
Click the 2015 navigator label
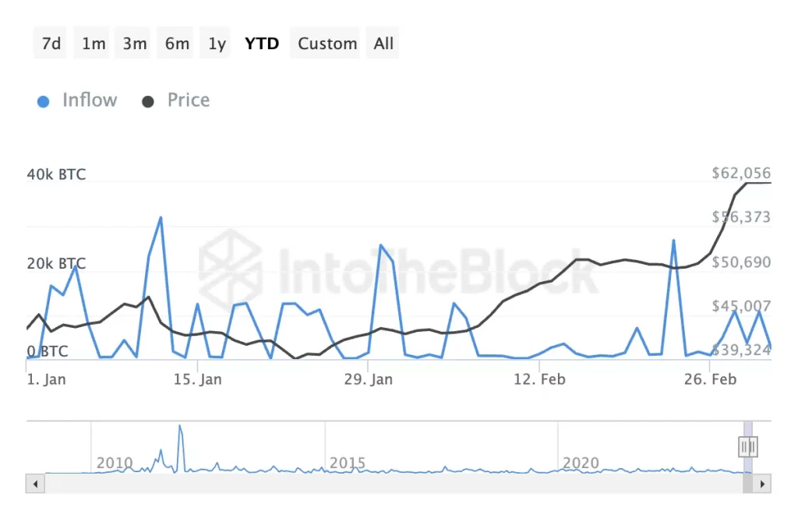[348, 463]
